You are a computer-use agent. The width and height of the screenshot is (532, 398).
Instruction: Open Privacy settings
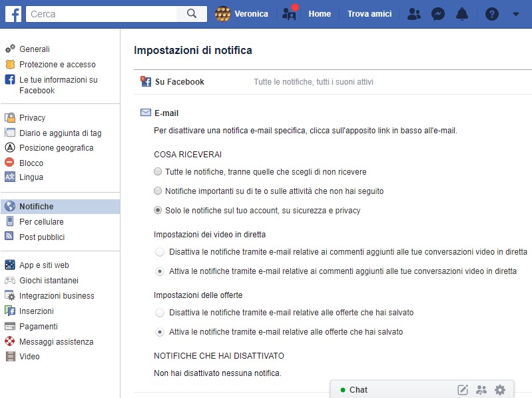point(32,118)
